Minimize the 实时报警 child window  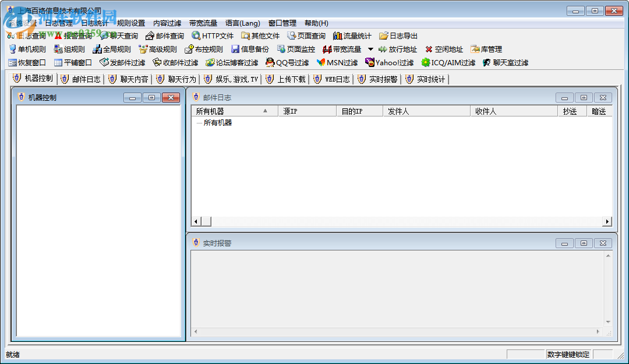coord(564,243)
